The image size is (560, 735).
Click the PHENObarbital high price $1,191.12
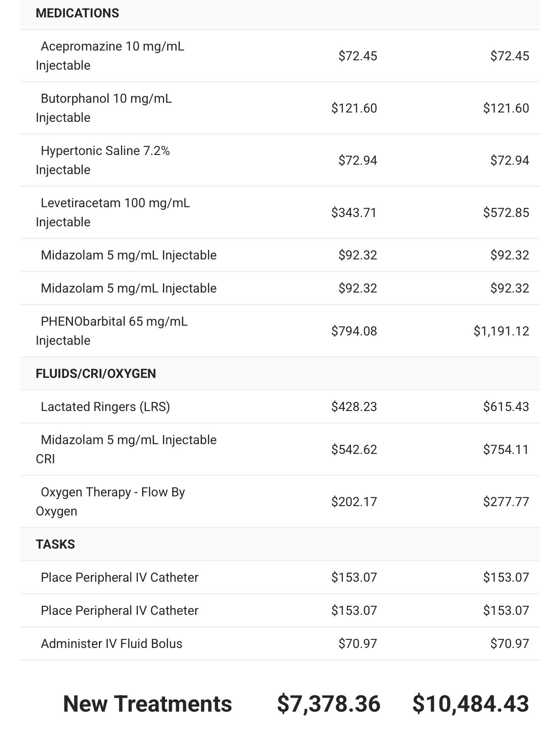click(501, 331)
